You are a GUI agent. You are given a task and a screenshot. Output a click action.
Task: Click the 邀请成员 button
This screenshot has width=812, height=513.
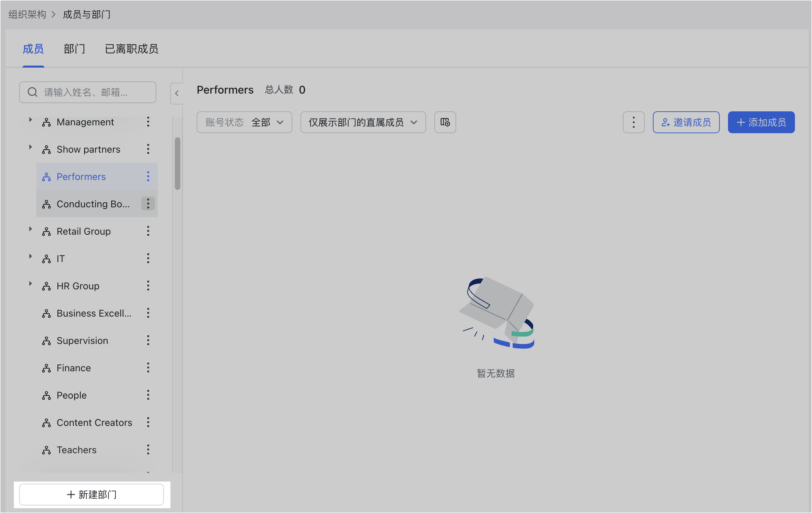[686, 122]
